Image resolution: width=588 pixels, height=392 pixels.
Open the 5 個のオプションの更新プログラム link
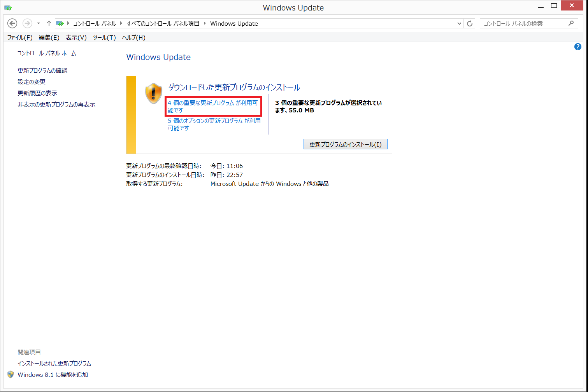pos(214,124)
